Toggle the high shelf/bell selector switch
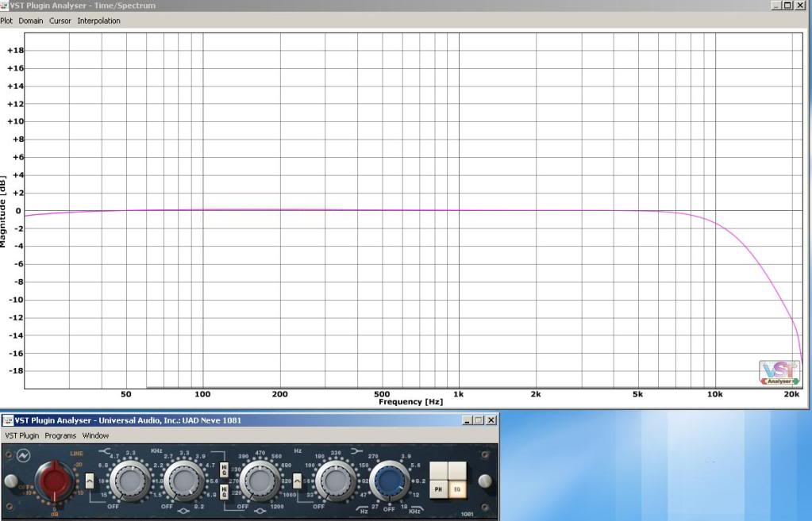 click(x=90, y=481)
